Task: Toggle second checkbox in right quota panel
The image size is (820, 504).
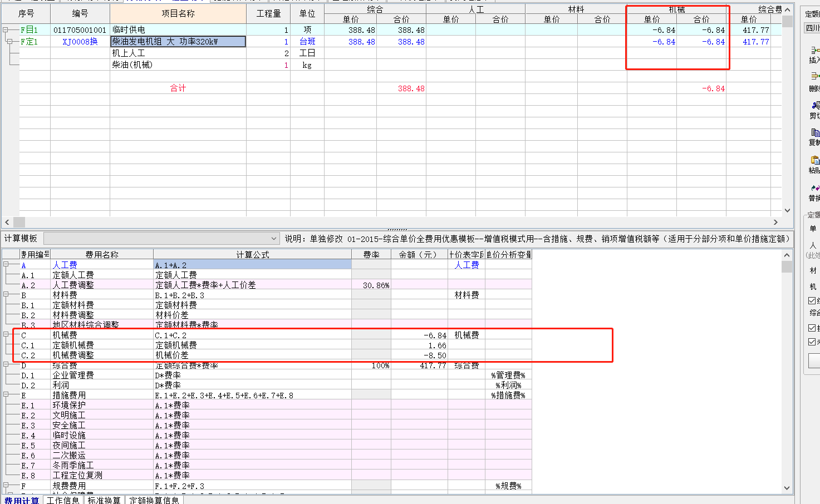Action: pos(812,328)
